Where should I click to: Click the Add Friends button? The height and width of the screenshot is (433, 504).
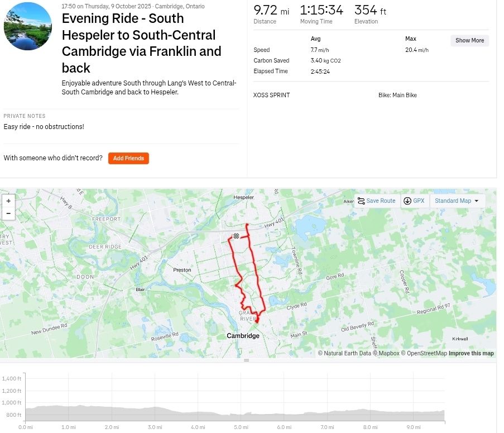coord(128,159)
